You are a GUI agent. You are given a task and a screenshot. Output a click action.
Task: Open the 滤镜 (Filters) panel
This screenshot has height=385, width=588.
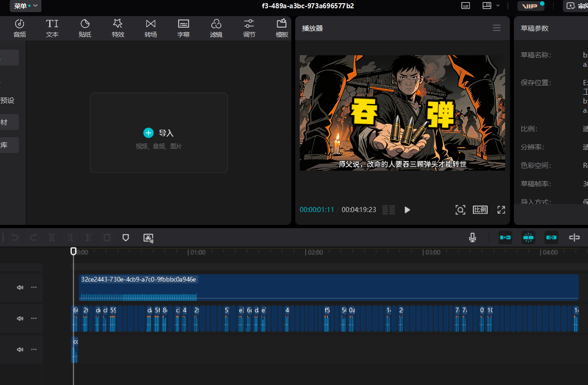(x=216, y=28)
